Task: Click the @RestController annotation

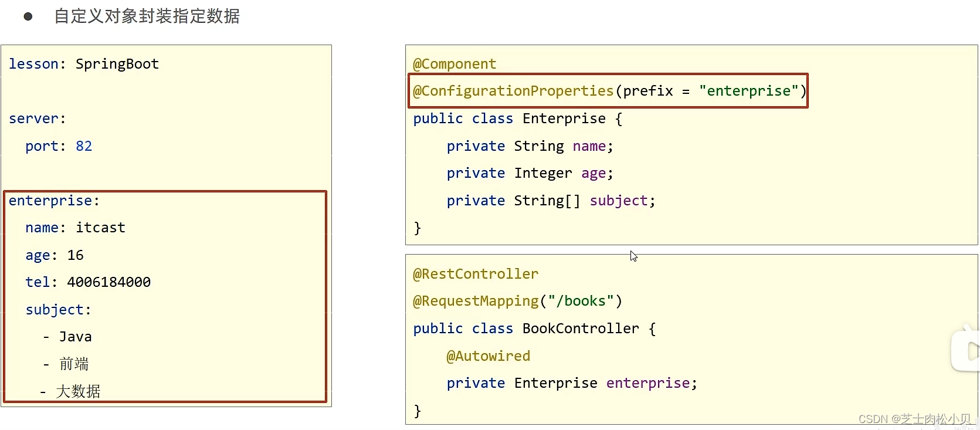Action: tap(476, 274)
